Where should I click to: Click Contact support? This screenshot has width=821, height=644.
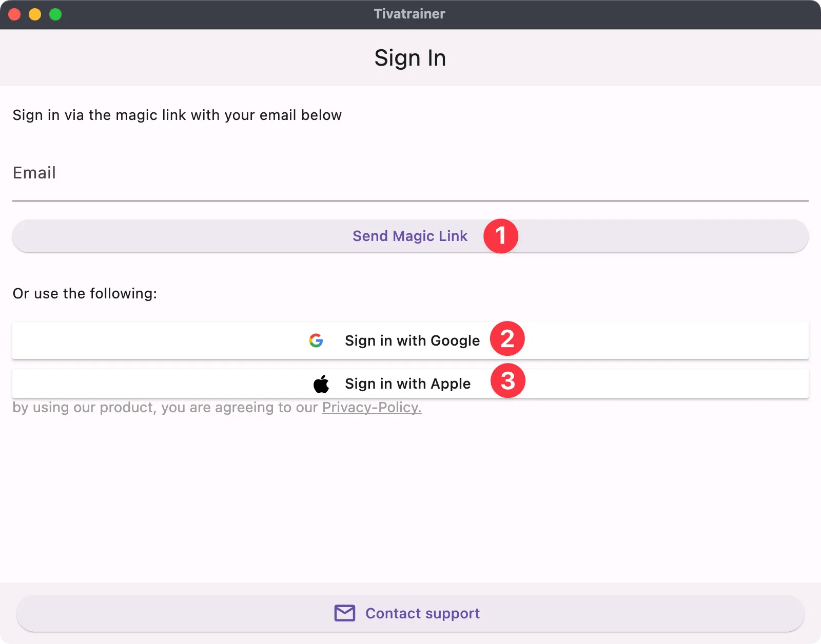pos(421,613)
